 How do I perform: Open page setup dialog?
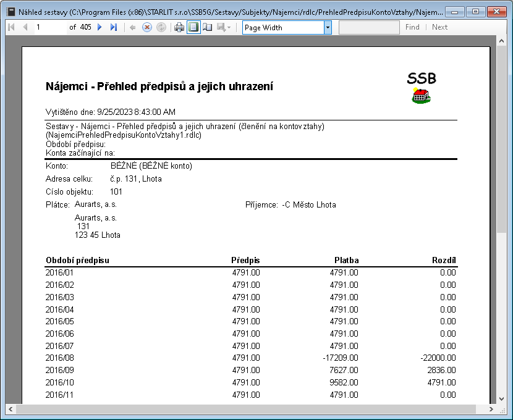pyautogui.click(x=207, y=27)
